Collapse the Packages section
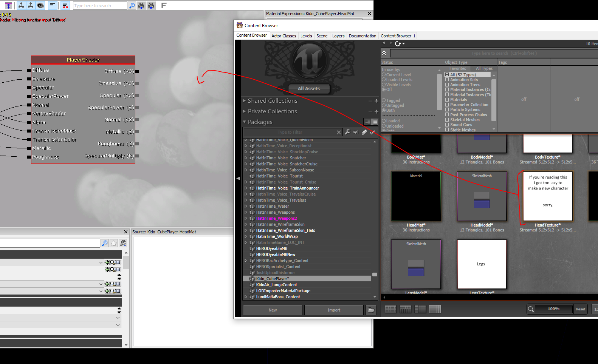 click(x=245, y=122)
